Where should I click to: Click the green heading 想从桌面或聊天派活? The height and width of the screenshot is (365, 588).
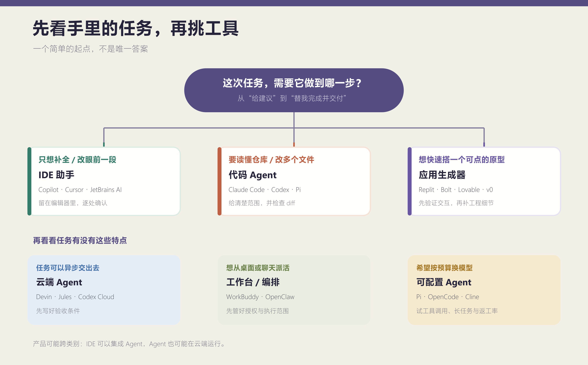[x=258, y=268]
